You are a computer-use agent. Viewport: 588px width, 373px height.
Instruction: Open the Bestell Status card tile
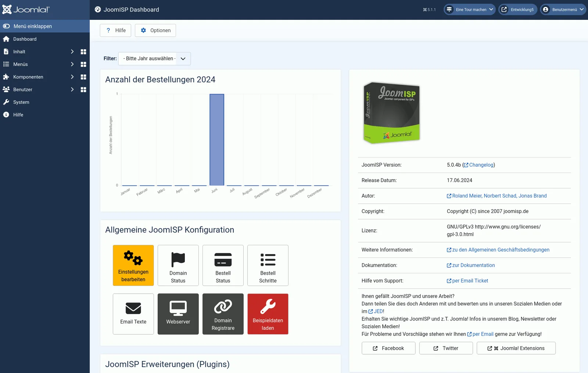tap(223, 265)
